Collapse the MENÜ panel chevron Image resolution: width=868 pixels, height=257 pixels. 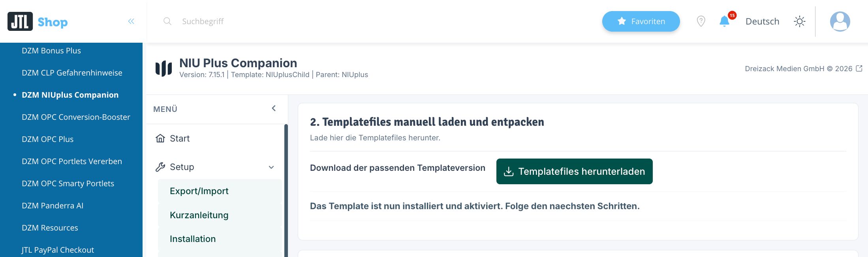click(274, 108)
